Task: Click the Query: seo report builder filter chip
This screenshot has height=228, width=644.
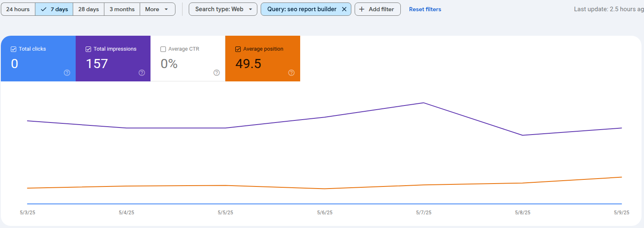Action: click(x=306, y=9)
